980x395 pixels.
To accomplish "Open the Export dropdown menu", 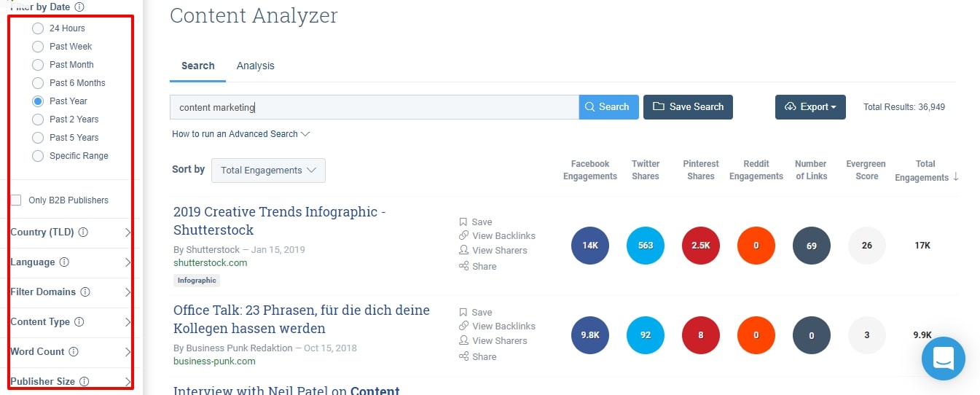I will tap(810, 107).
